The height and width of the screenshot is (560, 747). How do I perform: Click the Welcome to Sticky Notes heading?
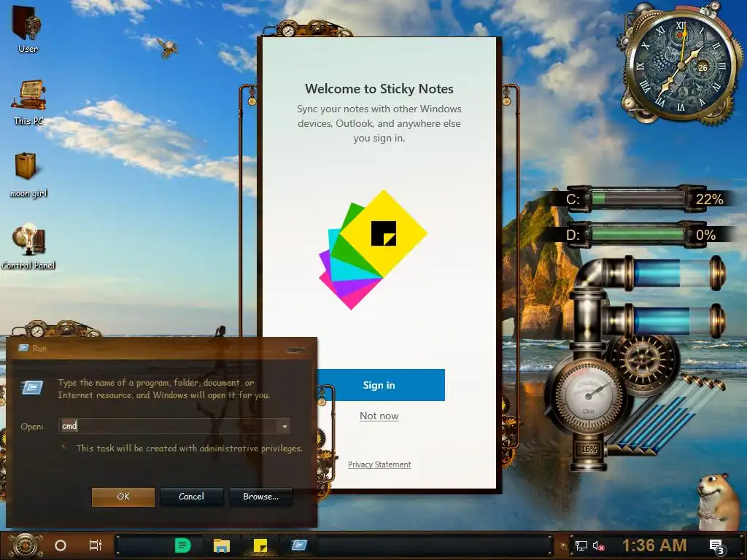point(379,89)
